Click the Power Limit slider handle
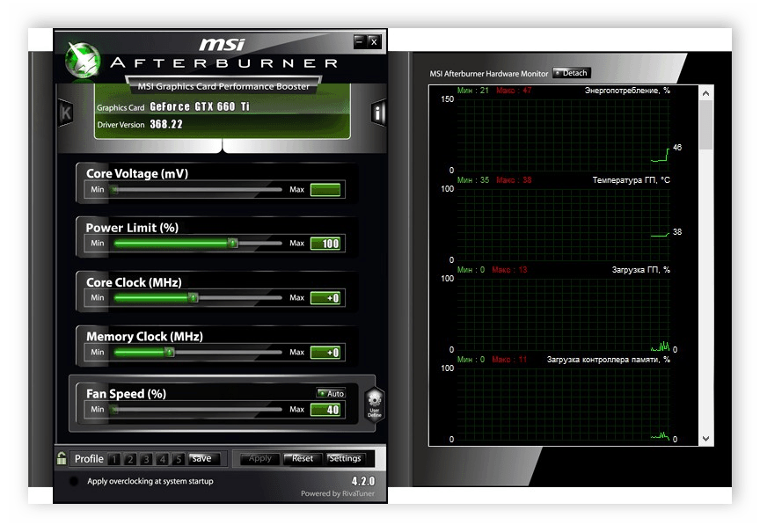 [232, 244]
